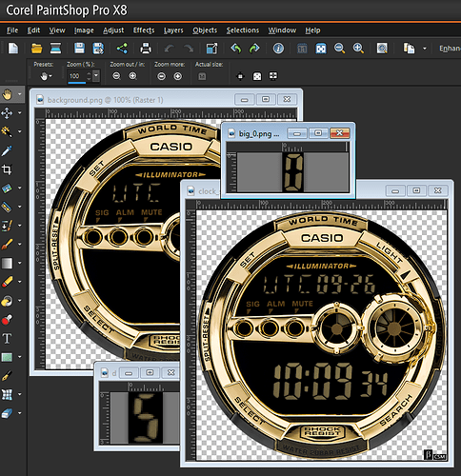Screen dimensions: 461x476
Task: Close the big_0.png window
Action: [339, 133]
